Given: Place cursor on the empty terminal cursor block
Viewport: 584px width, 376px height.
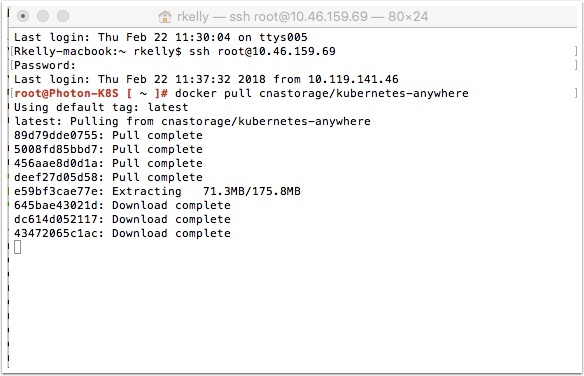Looking at the screenshot, I should tap(18, 247).
